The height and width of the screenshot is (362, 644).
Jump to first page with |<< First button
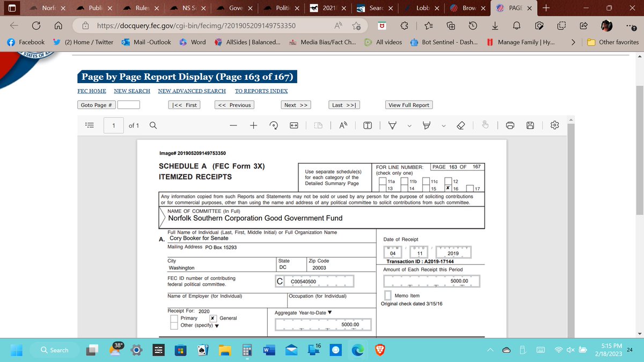(184, 105)
